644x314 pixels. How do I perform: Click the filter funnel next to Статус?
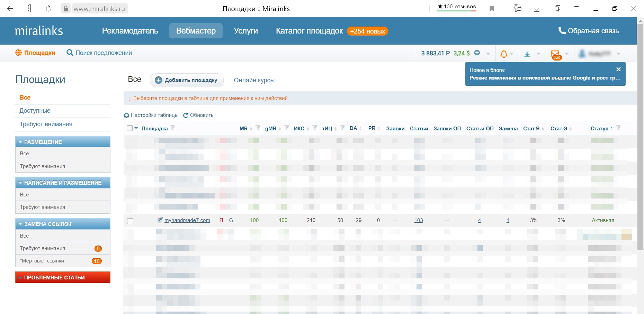point(618,128)
